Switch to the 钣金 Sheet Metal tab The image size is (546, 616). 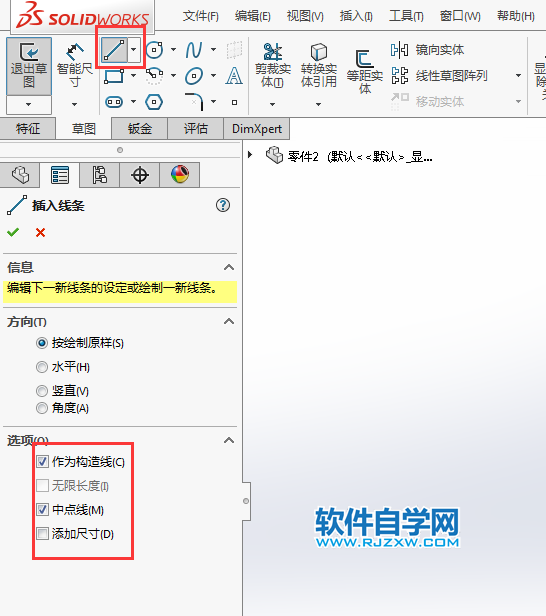coord(139,128)
